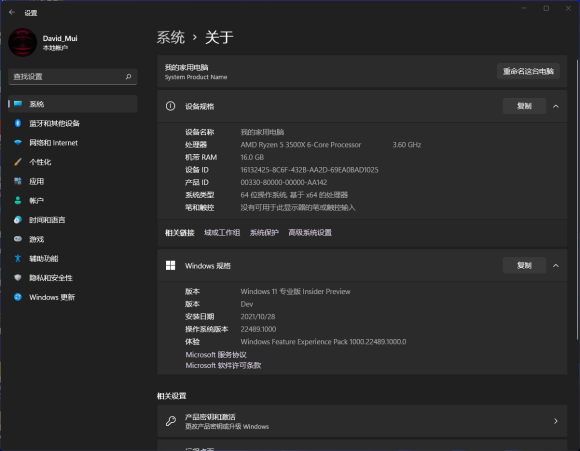
Task: Click the privacy shield icon
Action: click(x=18, y=277)
